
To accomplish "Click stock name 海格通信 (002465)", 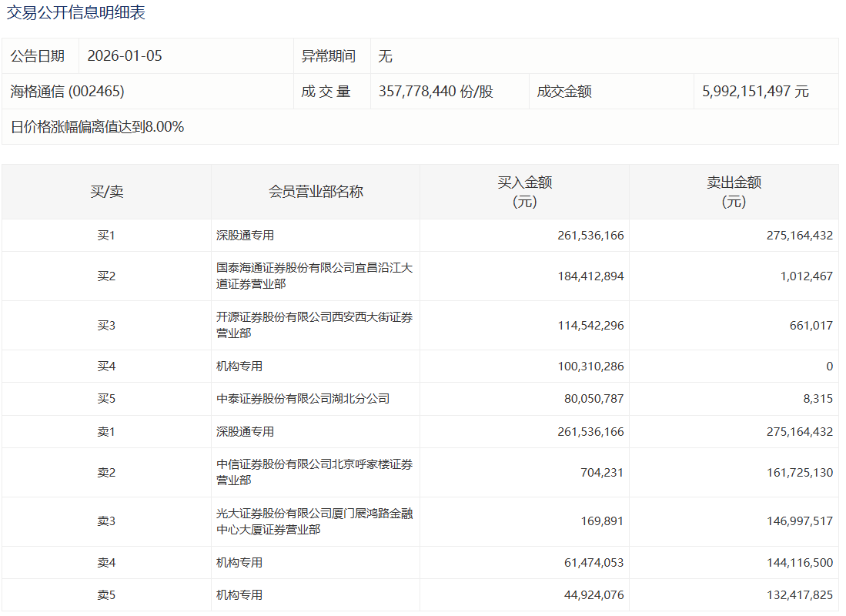I will (x=67, y=92).
